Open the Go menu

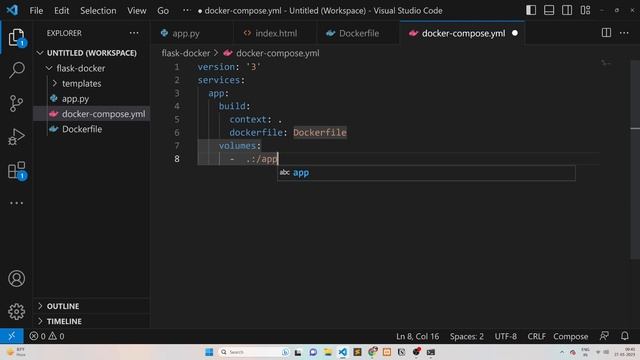click(163, 11)
